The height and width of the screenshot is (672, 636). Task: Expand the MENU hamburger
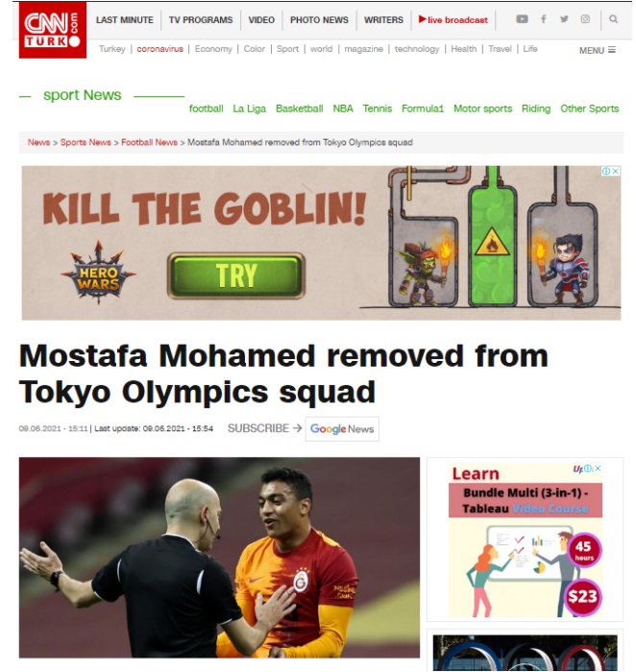coord(597,50)
